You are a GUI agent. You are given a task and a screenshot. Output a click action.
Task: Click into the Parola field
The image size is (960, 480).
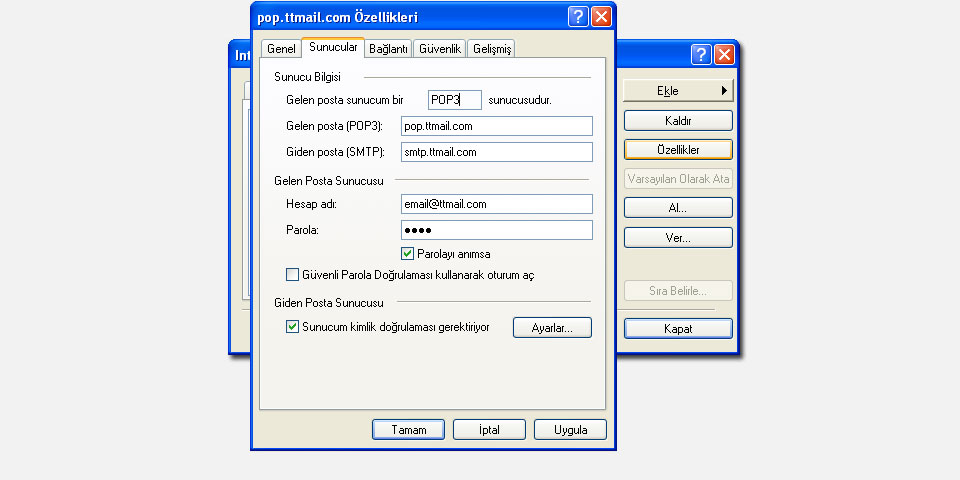coord(497,230)
